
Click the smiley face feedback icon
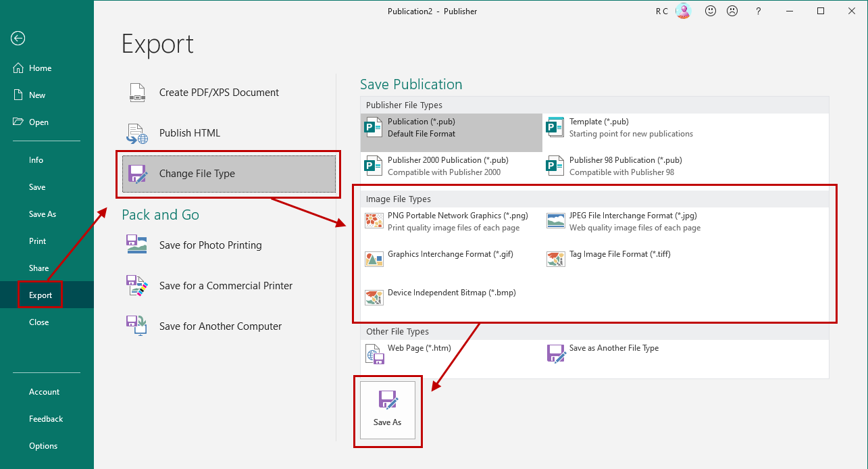pyautogui.click(x=710, y=11)
